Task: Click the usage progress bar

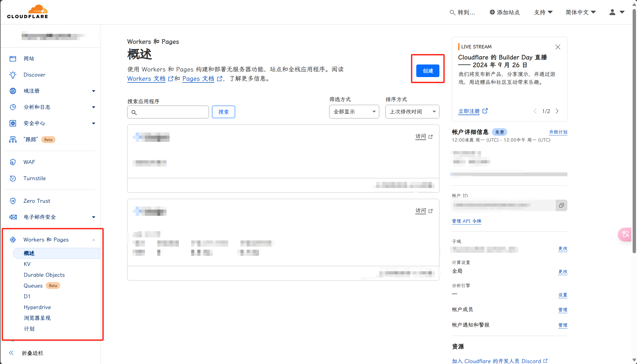Action: pyautogui.click(x=509, y=174)
